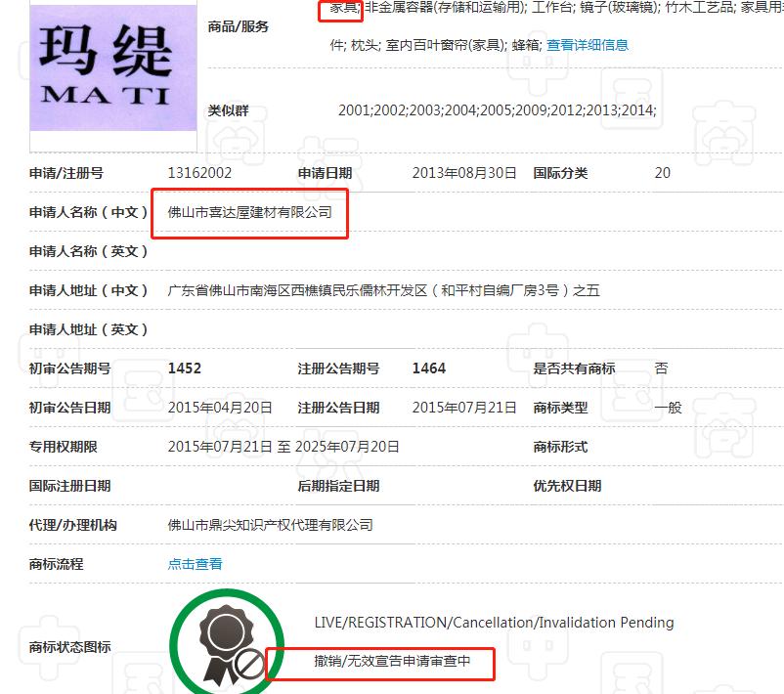Click 注册公告期号 value 1464
Viewport: 784px width, 694px height.
[x=428, y=369]
